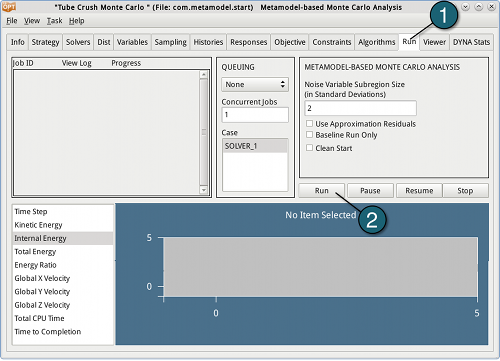
Task: Click the Resume button
Action: click(x=419, y=191)
